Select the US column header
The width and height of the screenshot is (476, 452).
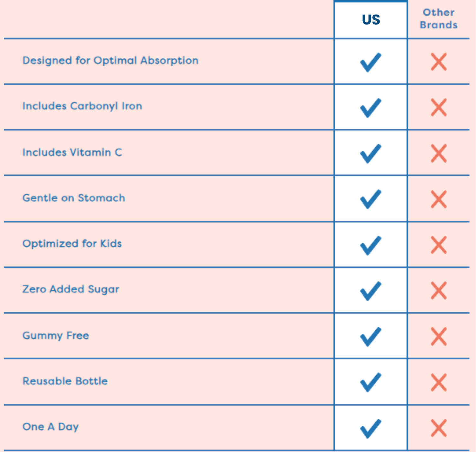coord(371,20)
